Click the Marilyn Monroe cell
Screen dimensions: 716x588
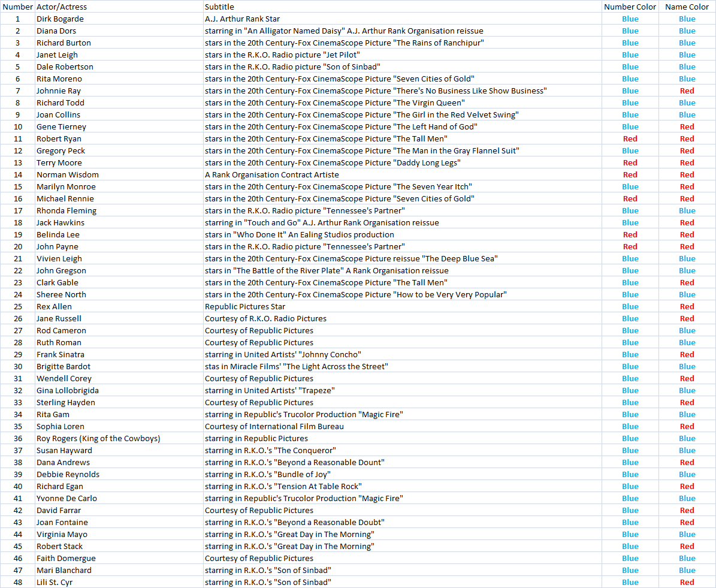click(x=119, y=186)
